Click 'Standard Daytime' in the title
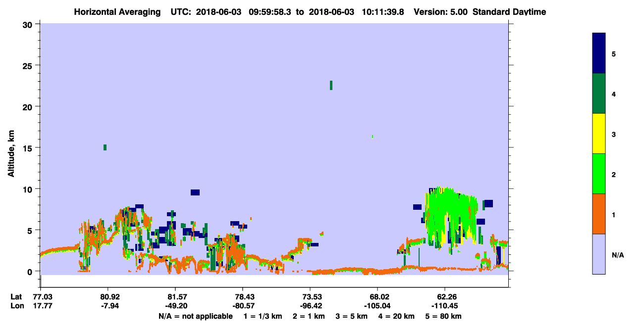This screenshot has width=644, height=330. tap(509, 12)
